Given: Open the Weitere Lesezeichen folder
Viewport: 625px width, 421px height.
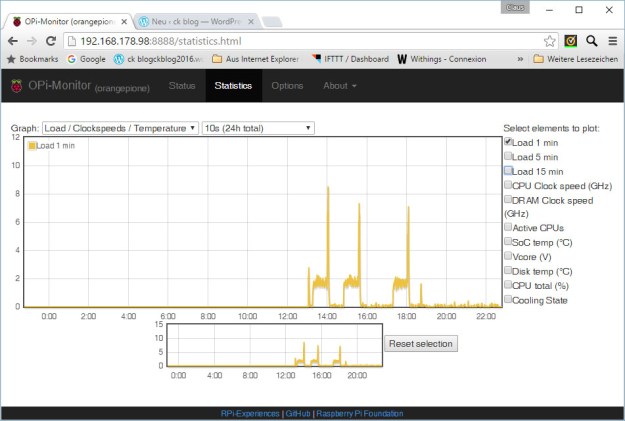Looking at the screenshot, I should [x=576, y=59].
